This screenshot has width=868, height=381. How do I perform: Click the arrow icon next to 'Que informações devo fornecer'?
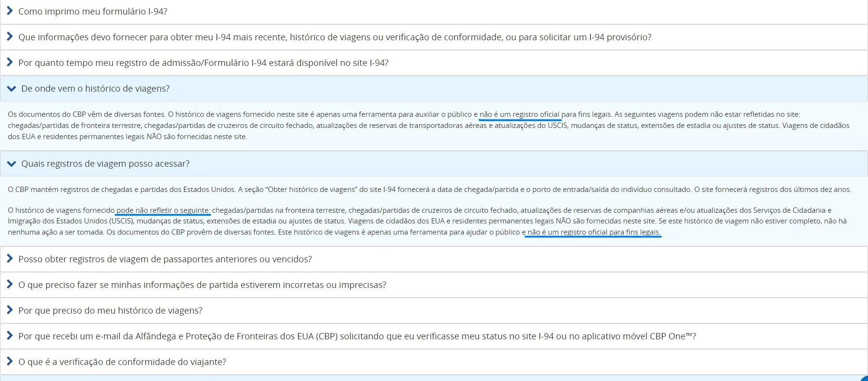click(x=9, y=36)
